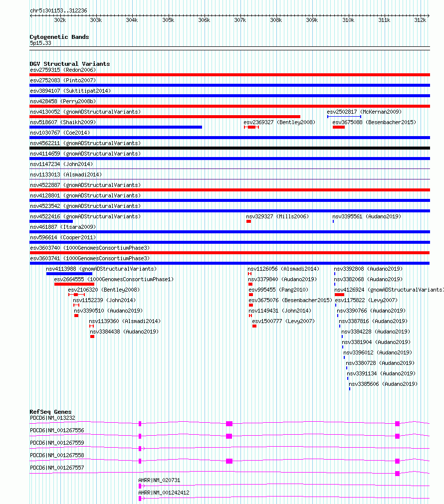The width and height of the screenshot is (444, 504).
Task: Click the nsv329327 (Mills2006) label
Action: [277, 217]
